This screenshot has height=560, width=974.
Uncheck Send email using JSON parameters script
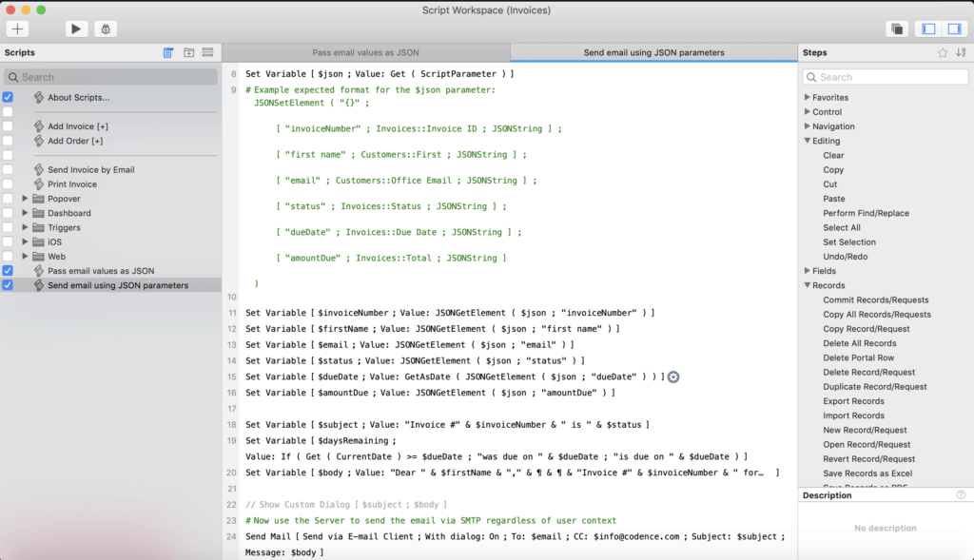pyautogui.click(x=7, y=284)
